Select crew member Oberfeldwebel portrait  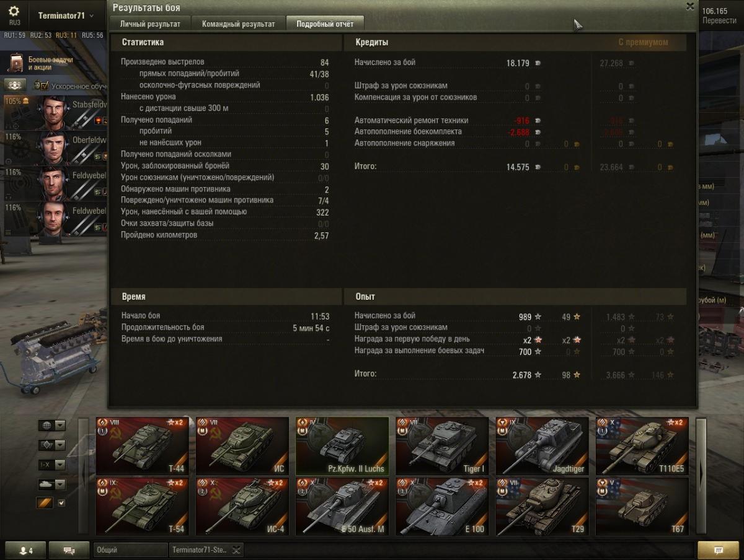point(55,148)
